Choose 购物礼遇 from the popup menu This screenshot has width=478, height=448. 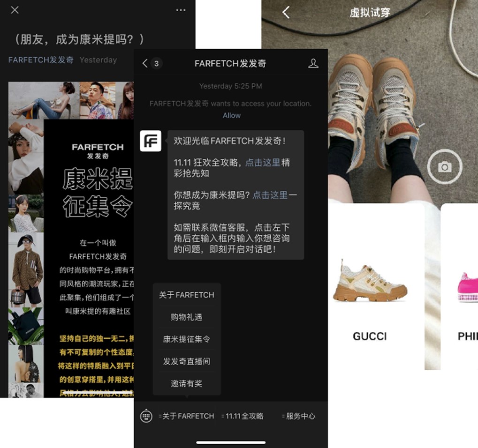pyautogui.click(x=186, y=317)
